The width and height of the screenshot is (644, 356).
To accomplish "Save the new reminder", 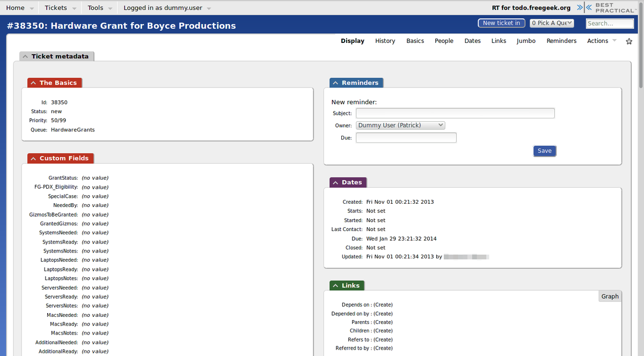I will pos(544,151).
